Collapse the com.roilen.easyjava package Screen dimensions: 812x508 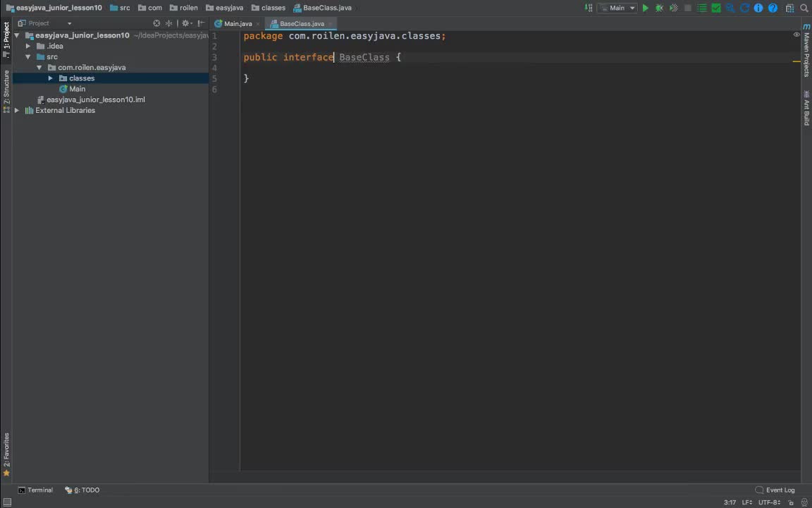pyautogui.click(x=39, y=68)
